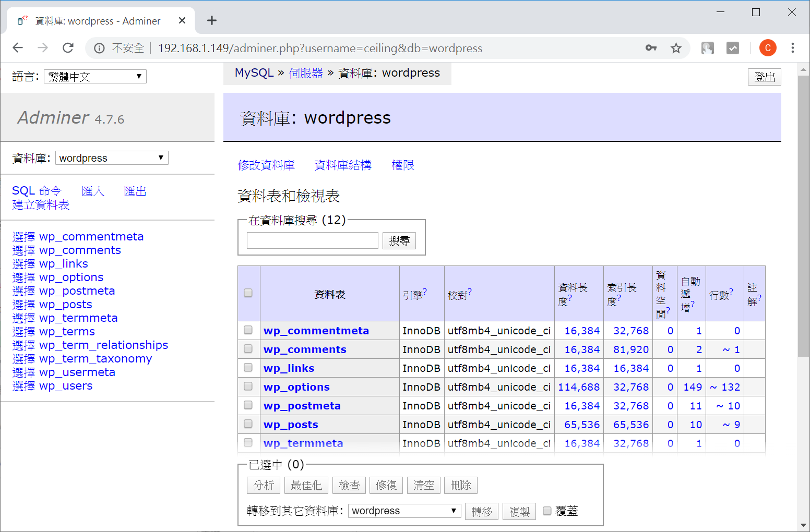810x532 pixels.
Task: Open the Chrome profile avatar
Action: pyautogui.click(x=768, y=47)
